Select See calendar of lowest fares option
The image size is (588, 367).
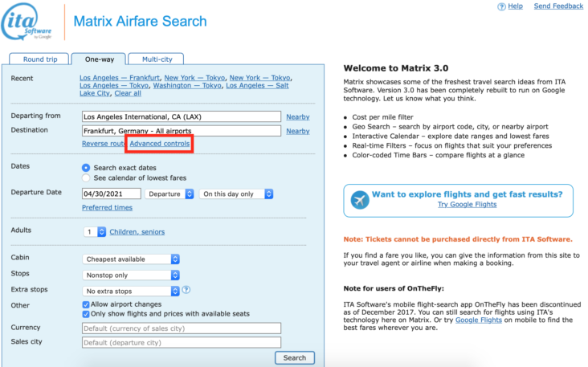tap(86, 177)
